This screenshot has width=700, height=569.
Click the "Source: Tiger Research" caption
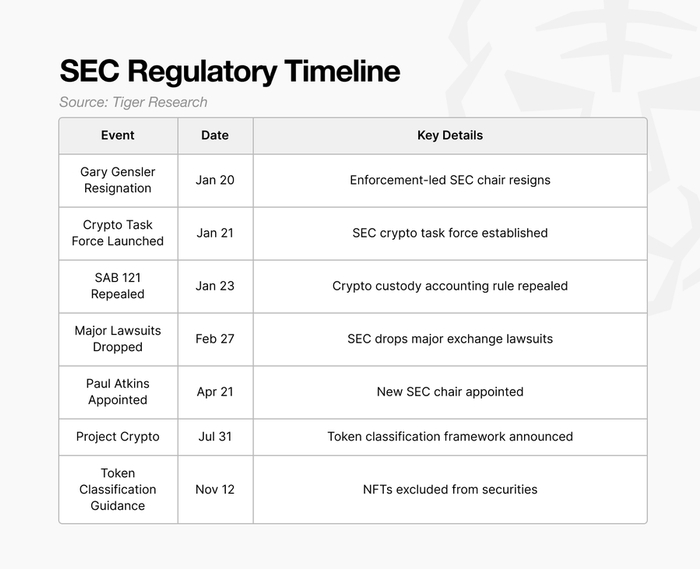pyautogui.click(x=133, y=102)
